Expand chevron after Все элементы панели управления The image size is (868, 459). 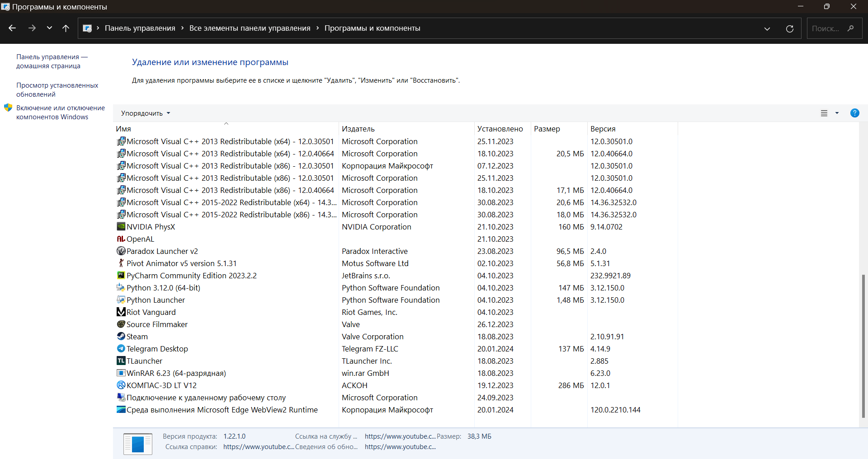(317, 28)
